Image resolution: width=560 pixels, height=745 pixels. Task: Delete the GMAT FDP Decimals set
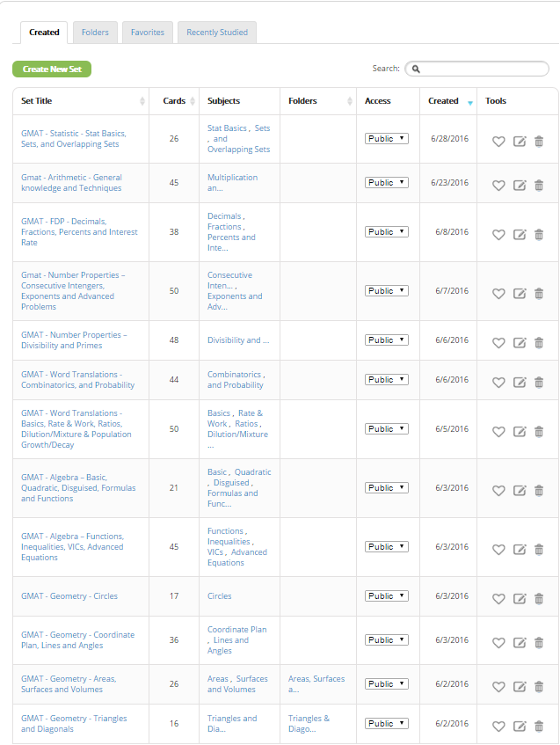539,234
